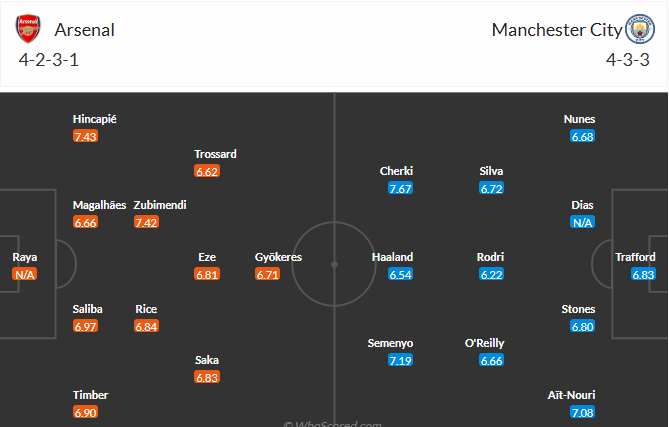Open Trossard player name
The image size is (669, 427).
click(216, 154)
